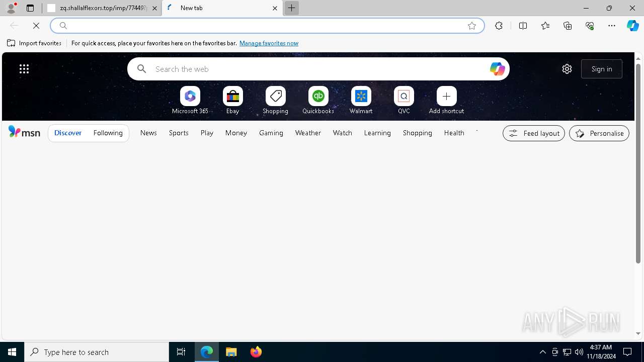Open Browser essentials heart icon
Image resolution: width=644 pixels, height=362 pixels.
coord(590,26)
